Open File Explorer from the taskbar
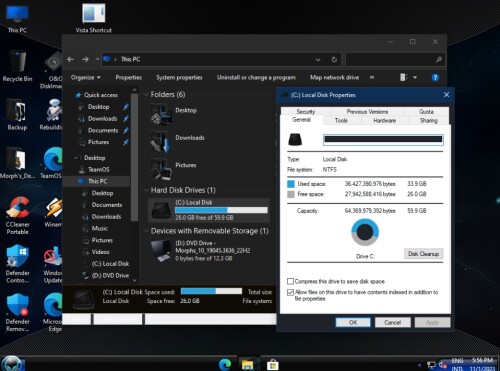This screenshot has height=371, width=500. [x=248, y=364]
